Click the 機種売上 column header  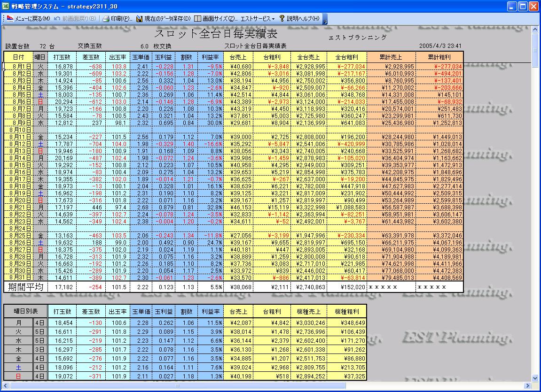coord(309,311)
